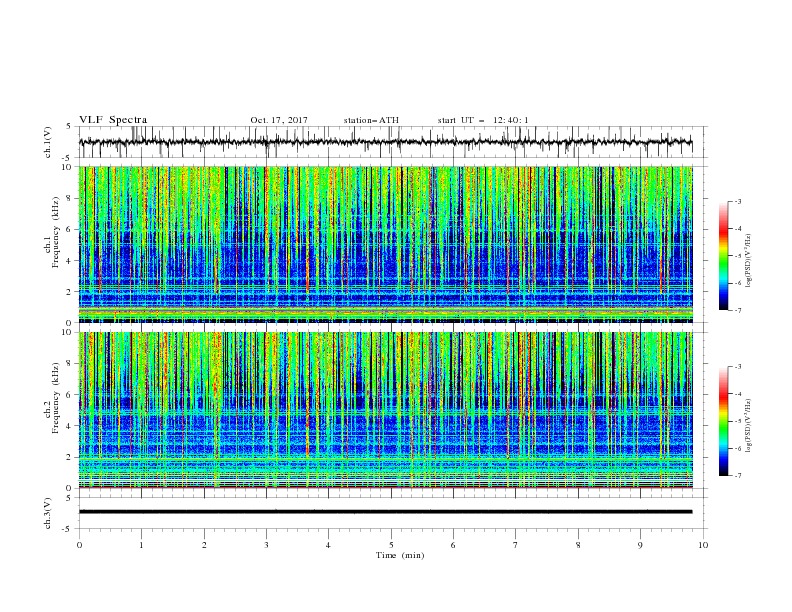Viewport: 792px width, 612px height.
Task: Click the ch.3 flat black trace
Action: pos(385,512)
